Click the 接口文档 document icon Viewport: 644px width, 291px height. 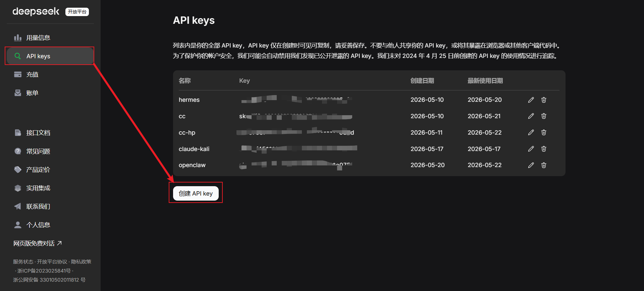coord(18,133)
